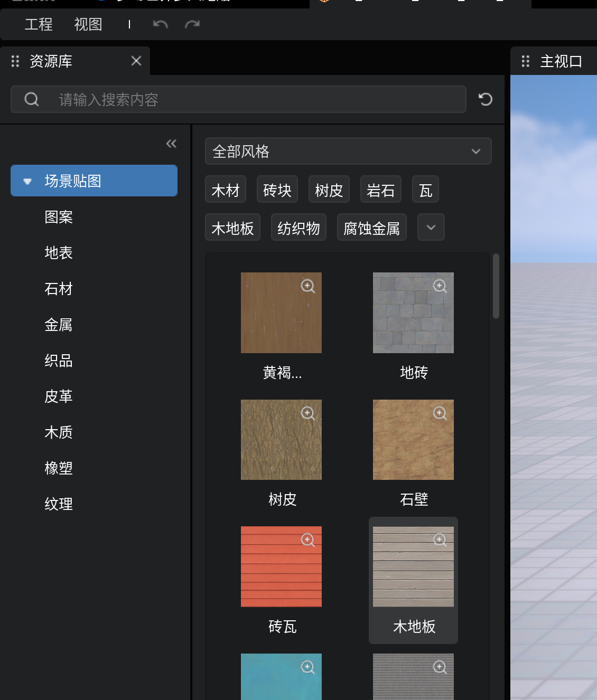This screenshot has height=700, width=597.
Task: Zoom preview of 地砖 texture
Action: pyautogui.click(x=440, y=286)
